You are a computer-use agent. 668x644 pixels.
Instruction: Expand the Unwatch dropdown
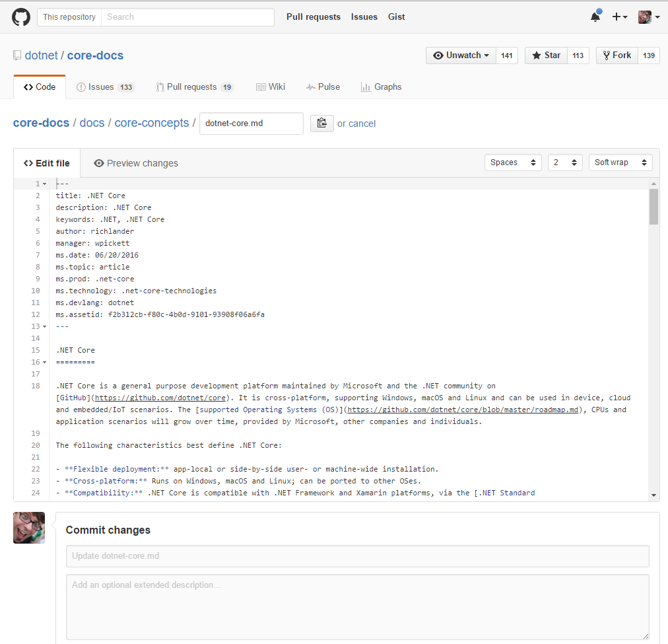click(x=460, y=55)
